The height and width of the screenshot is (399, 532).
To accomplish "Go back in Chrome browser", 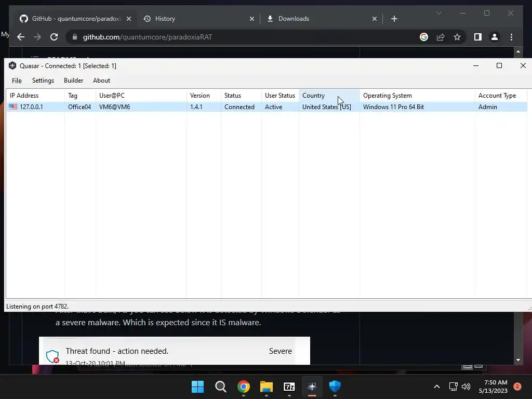I will pyautogui.click(x=21, y=37).
